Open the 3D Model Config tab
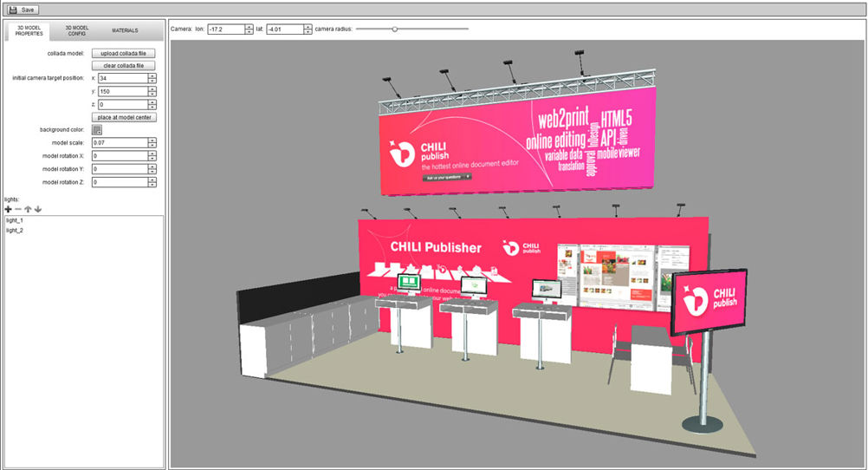Image resolution: width=868 pixels, height=470 pixels. [76, 30]
